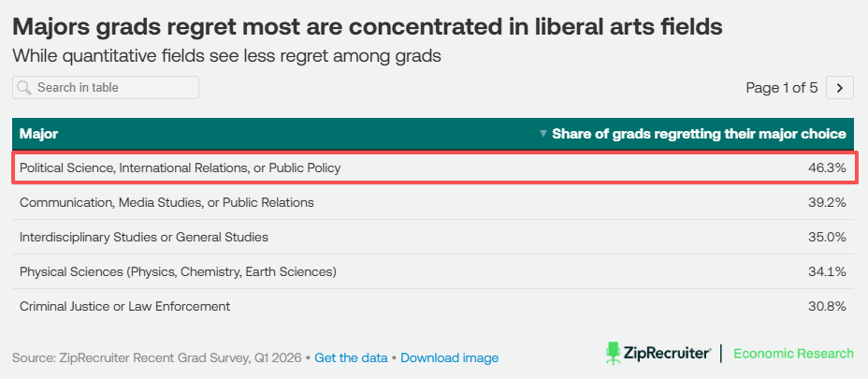Open the Get the data link

(x=351, y=357)
